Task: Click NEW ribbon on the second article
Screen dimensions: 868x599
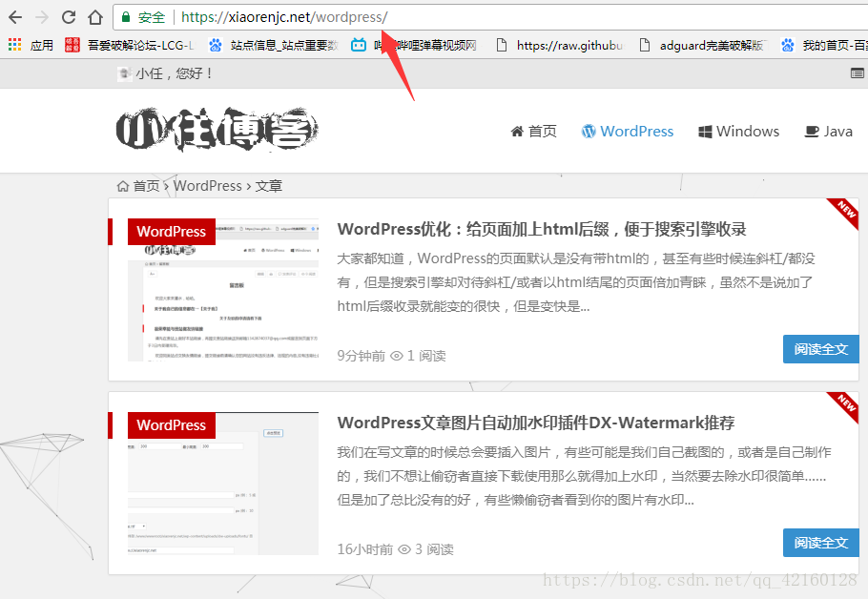Action: (x=845, y=405)
